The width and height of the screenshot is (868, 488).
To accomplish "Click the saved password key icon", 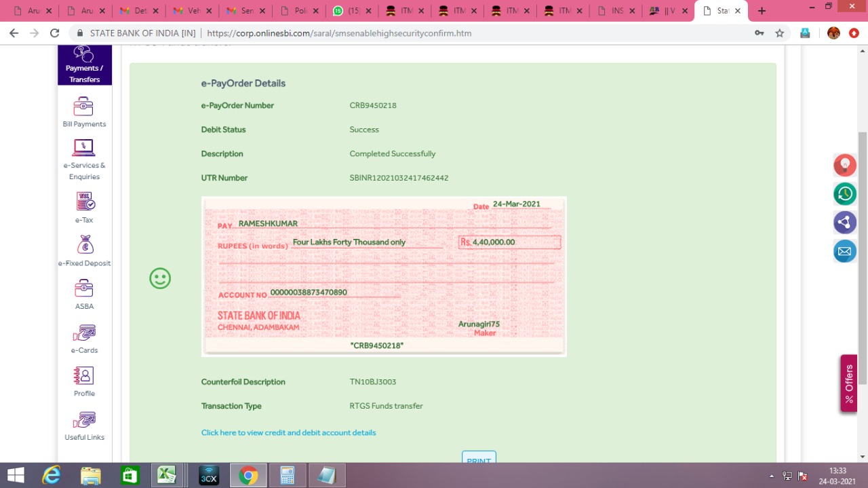I will (759, 33).
